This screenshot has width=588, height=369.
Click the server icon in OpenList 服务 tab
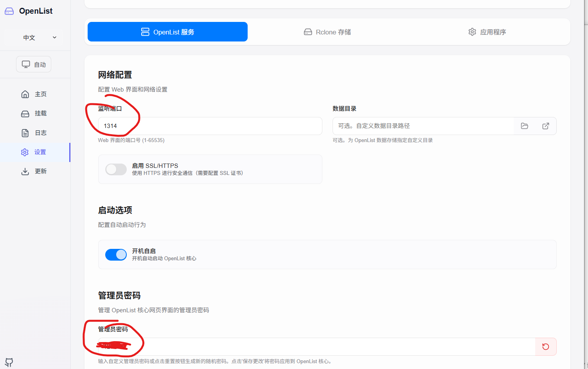click(145, 32)
